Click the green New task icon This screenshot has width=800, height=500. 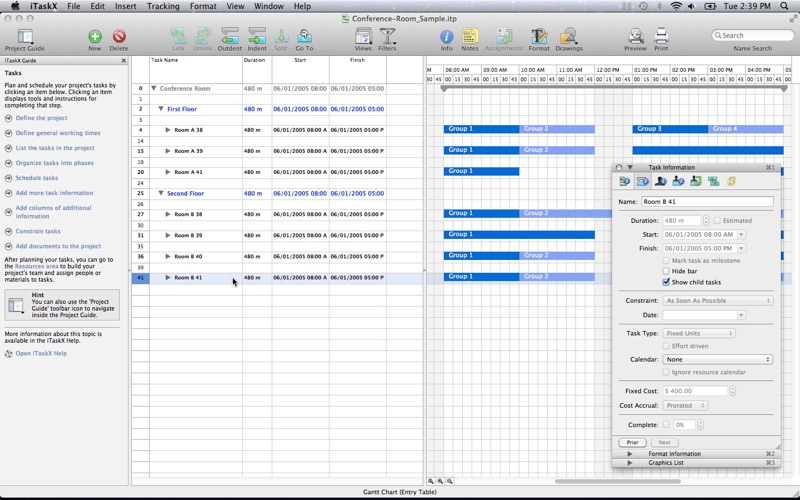coord(95,37)
